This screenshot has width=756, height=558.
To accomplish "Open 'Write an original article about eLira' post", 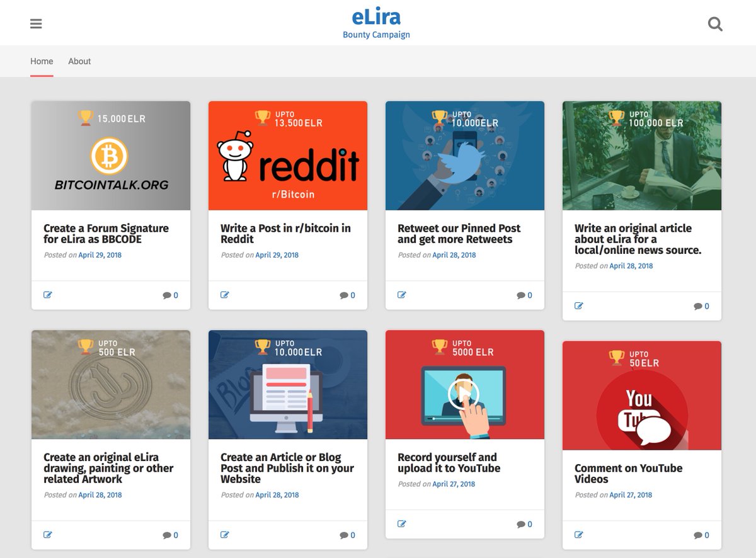I will click(x=638, y=239).
